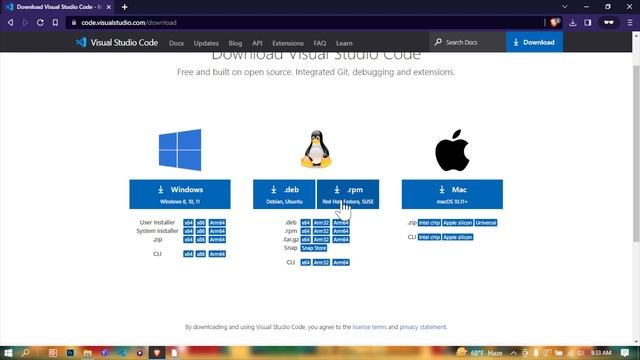
Task: Download Windows CLI Arm64 build
Action: pos(217,254)
